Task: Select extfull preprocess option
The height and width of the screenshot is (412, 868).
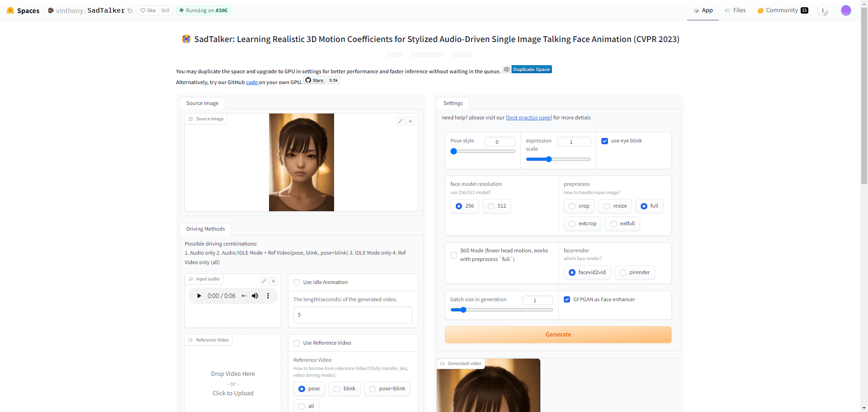Action: [x=623, y=224]
